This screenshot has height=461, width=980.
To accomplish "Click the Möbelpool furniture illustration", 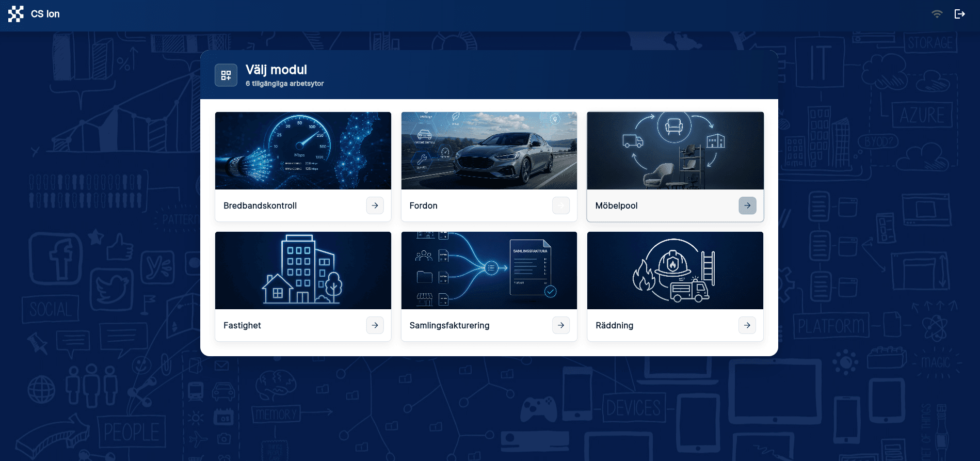I will click(x=675, y=151).
